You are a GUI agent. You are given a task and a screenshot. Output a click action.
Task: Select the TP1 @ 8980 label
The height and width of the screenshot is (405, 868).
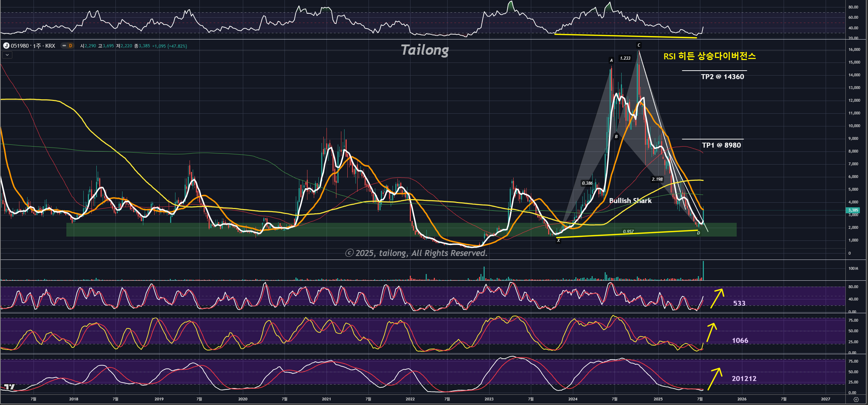pos(721,145)
